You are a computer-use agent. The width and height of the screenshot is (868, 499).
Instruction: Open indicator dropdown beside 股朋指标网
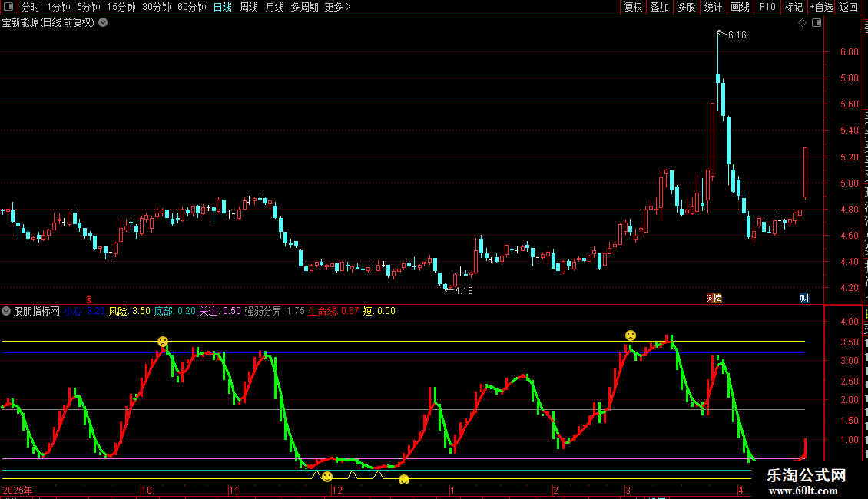(6, 311)
